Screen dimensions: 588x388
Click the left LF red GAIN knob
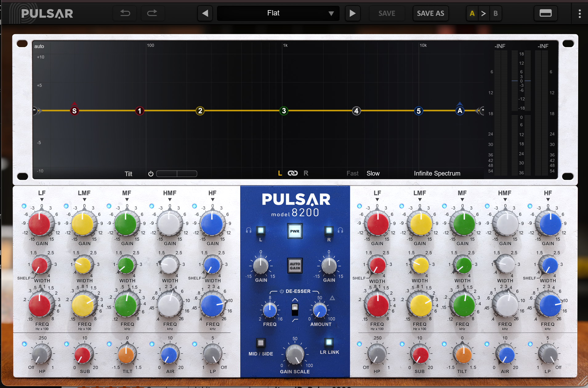39,224
